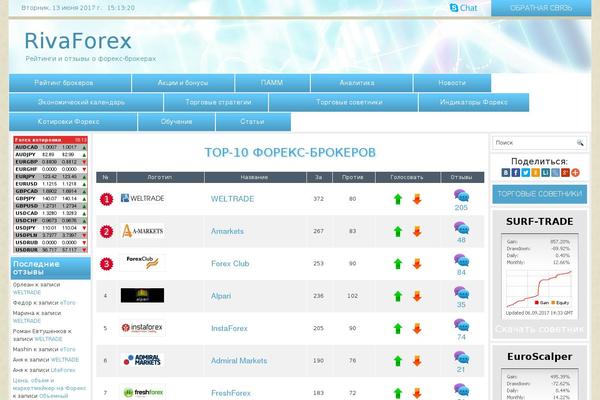Open InstaForex broker name link

click(x=229, y=328)
